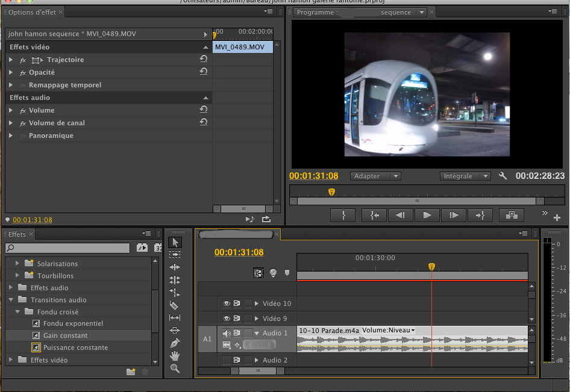Viewport: 570px width, 392px height.
Task: Collapse the Transitions audio folder
Action: (x=11, y=300)
